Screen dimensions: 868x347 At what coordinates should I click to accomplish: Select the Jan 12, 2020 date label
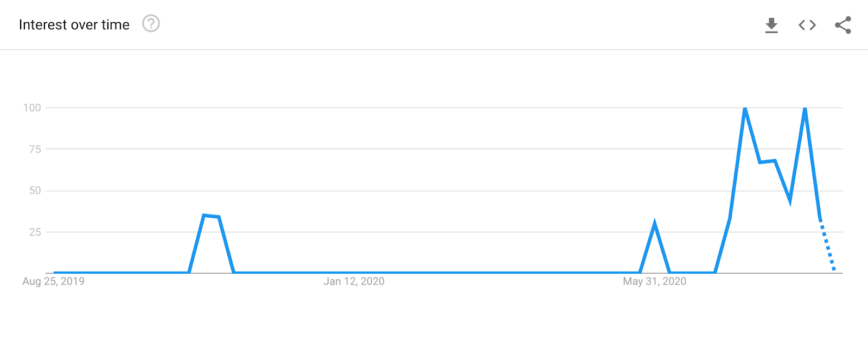(354, 281)
